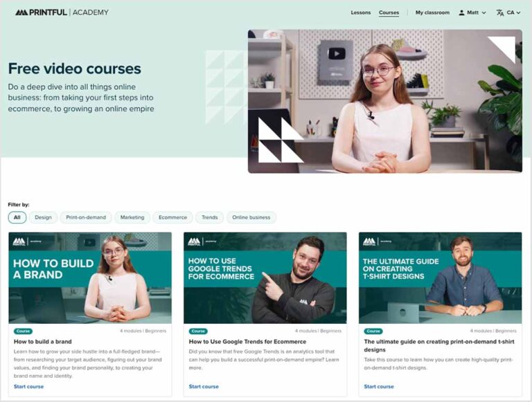Toggle the Marketing filter chip
532x402 pixels.
click(x=132, y=217)
